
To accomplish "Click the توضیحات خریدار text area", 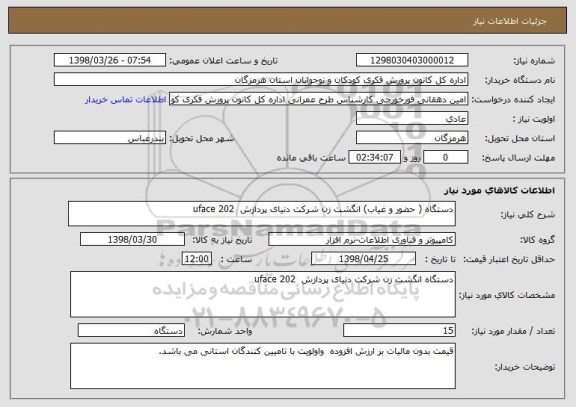I will [x=263, y=366].
